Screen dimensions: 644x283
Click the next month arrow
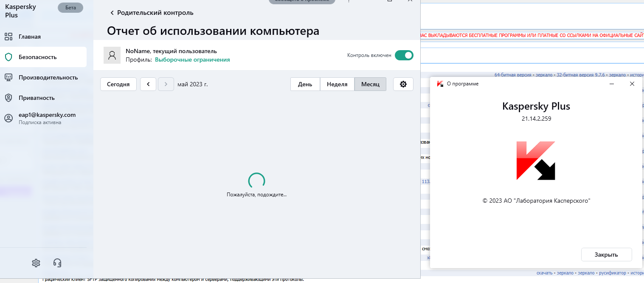click(x=166, y=84)
